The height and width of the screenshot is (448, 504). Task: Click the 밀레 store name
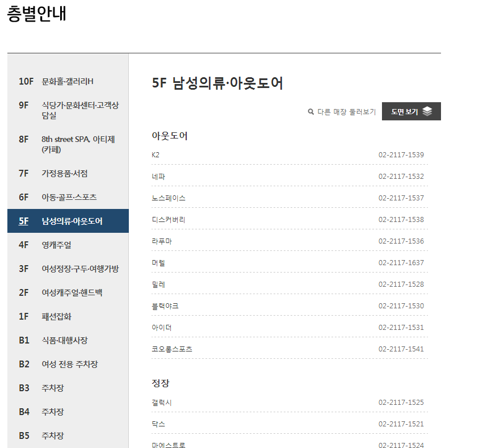158,284
